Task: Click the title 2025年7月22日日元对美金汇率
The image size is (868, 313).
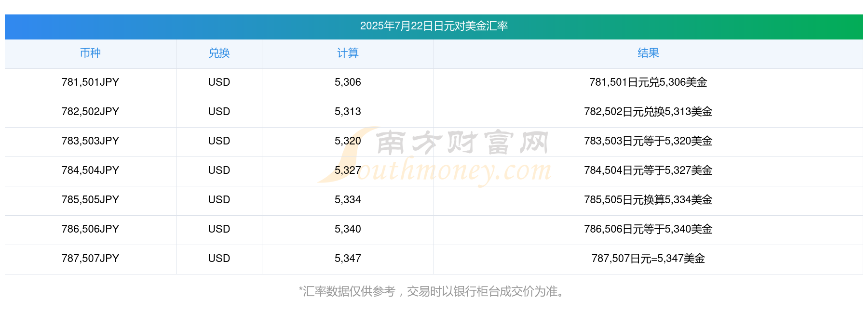Action: pos(434,26)
